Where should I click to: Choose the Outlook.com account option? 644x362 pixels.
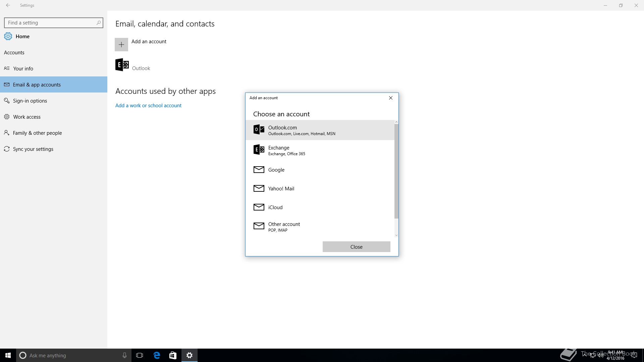click(320, 130)
